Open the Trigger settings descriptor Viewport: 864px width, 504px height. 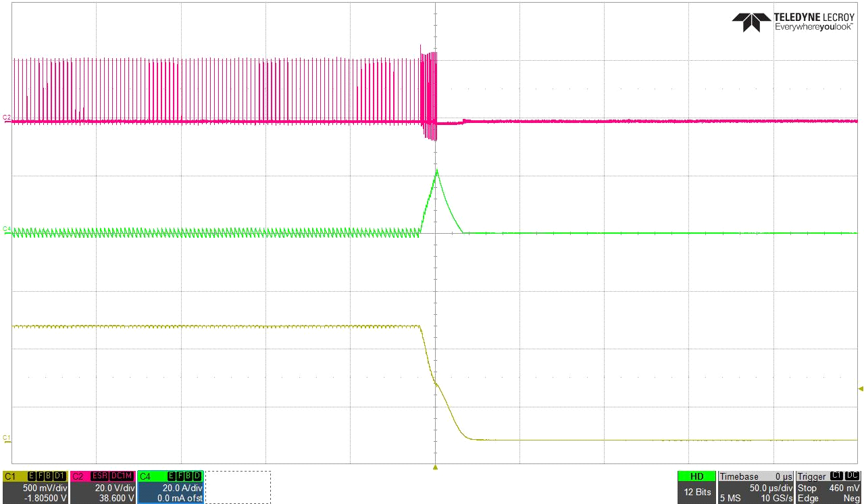829,487
